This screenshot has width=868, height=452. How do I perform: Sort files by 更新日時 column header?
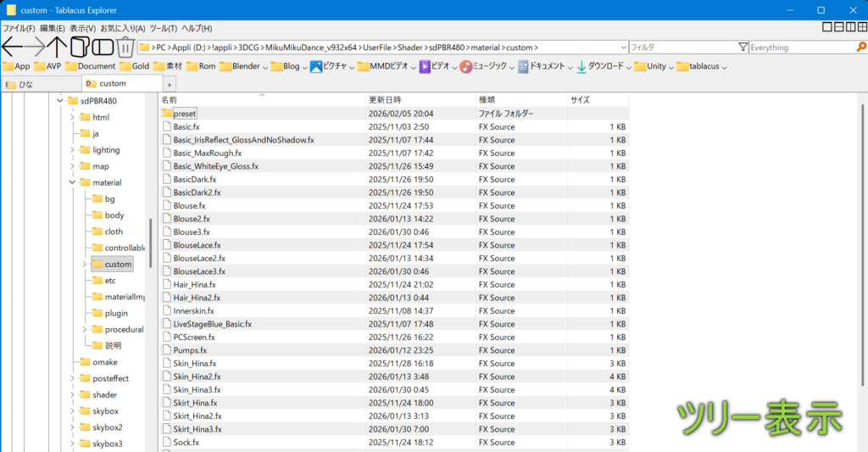[386, 100]
